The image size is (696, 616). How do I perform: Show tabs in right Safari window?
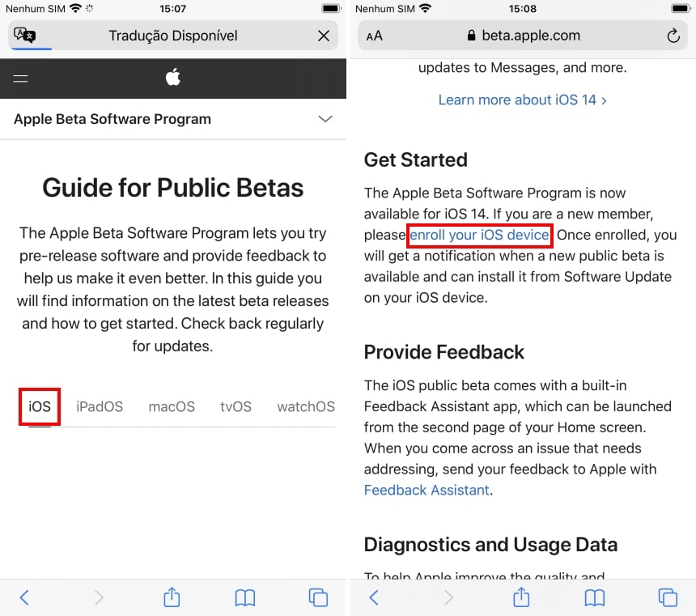click(668, 597)
